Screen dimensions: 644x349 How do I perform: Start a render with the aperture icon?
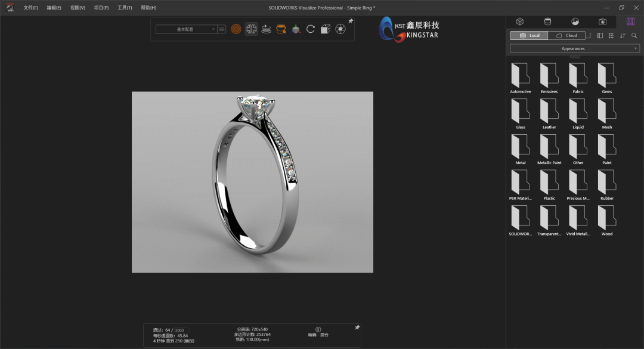click(x=340, y=28)
